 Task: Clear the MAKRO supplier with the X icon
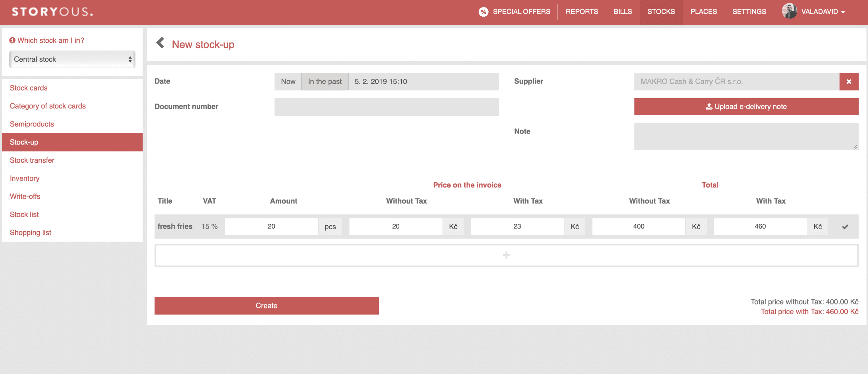coord(849,81)
